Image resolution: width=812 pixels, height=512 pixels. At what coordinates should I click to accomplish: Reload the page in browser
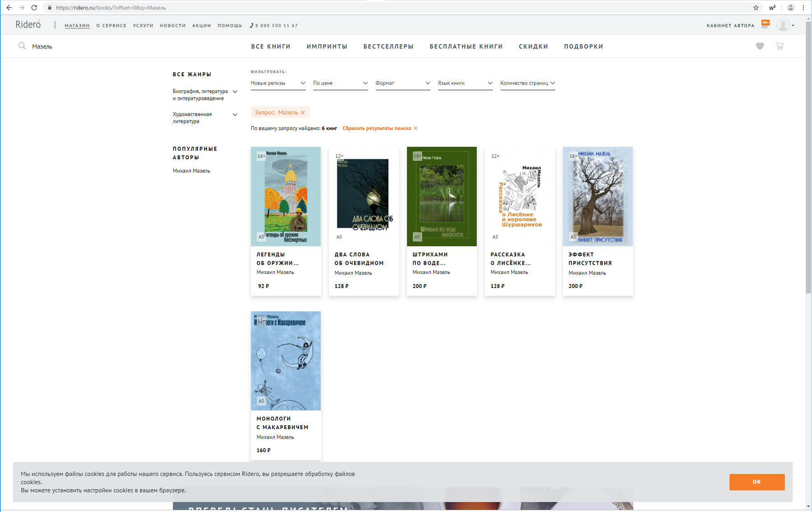[x=34, y=8]
